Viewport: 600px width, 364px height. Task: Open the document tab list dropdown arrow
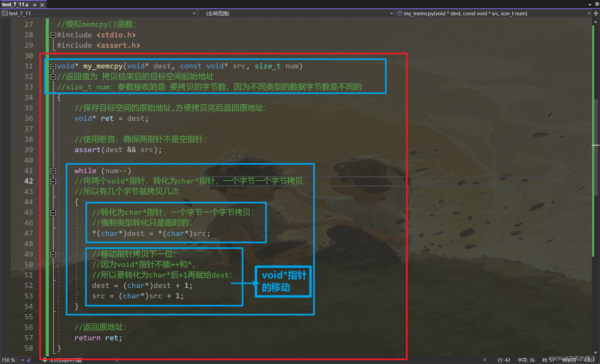(x=590, y=5)
